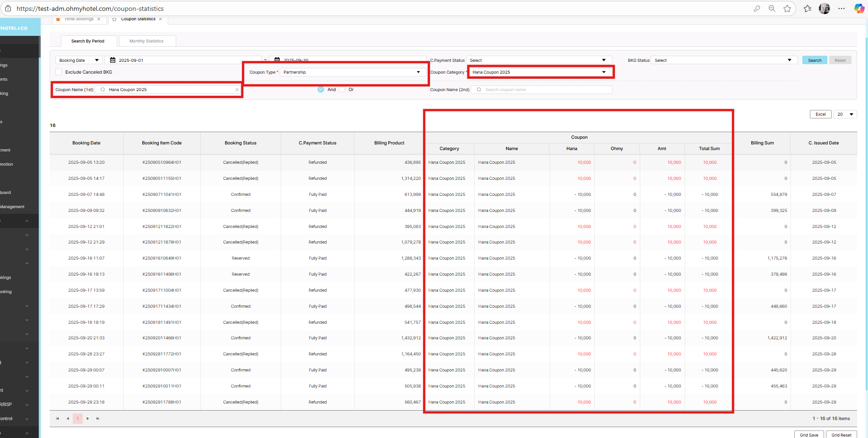Check the Exclude Canceled BKG checkbox

59,72
